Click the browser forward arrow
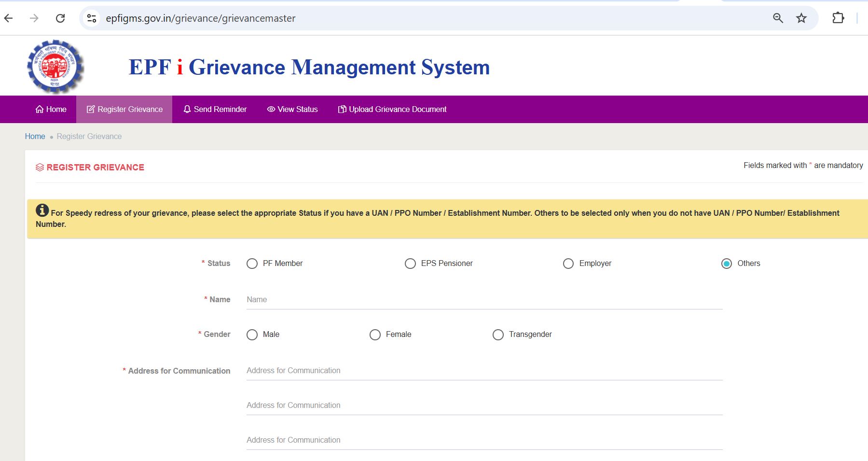The height and width of the screenshot is (461, 868). (34, 18)
